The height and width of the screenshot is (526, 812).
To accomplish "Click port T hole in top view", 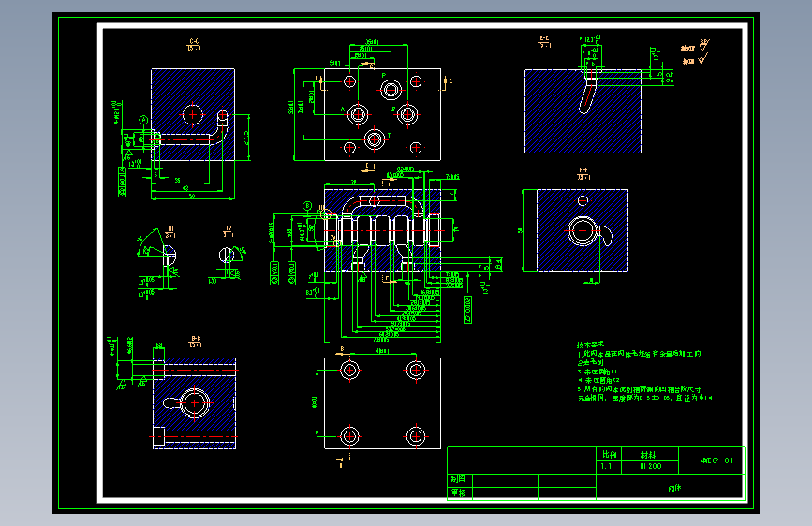I will (375, 139).
